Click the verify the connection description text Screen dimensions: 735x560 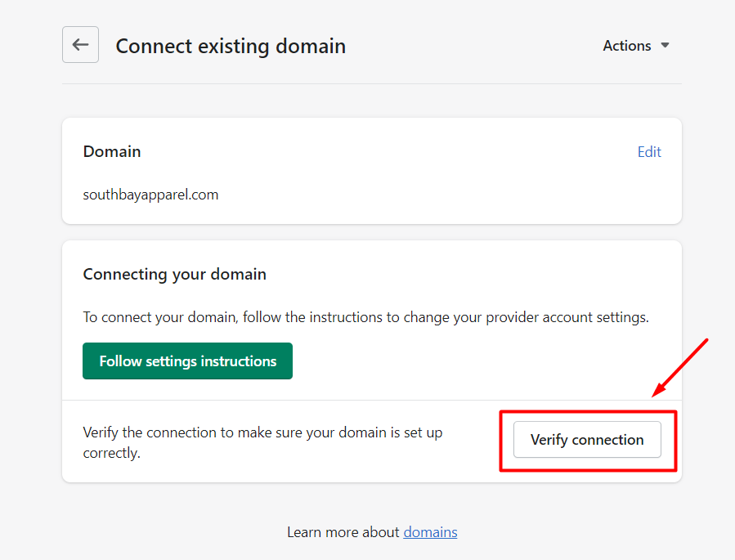pos(262,441)
